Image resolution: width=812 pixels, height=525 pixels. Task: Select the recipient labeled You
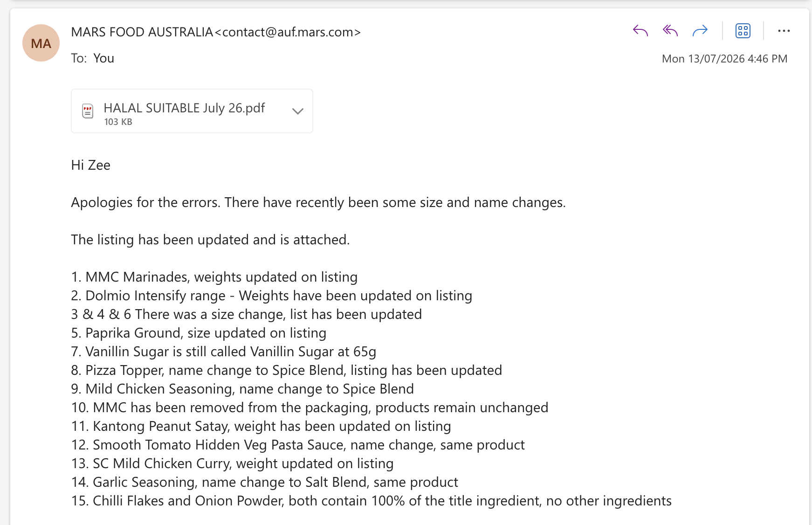pos(103,58)
